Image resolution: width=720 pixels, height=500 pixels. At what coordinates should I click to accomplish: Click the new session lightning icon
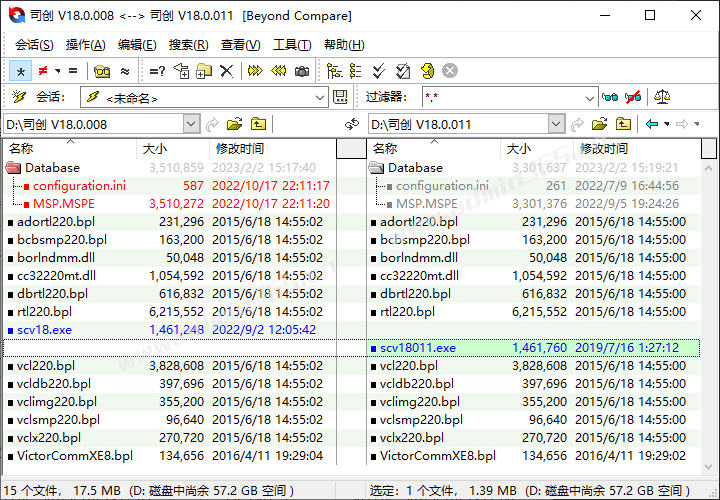[19, 97]
